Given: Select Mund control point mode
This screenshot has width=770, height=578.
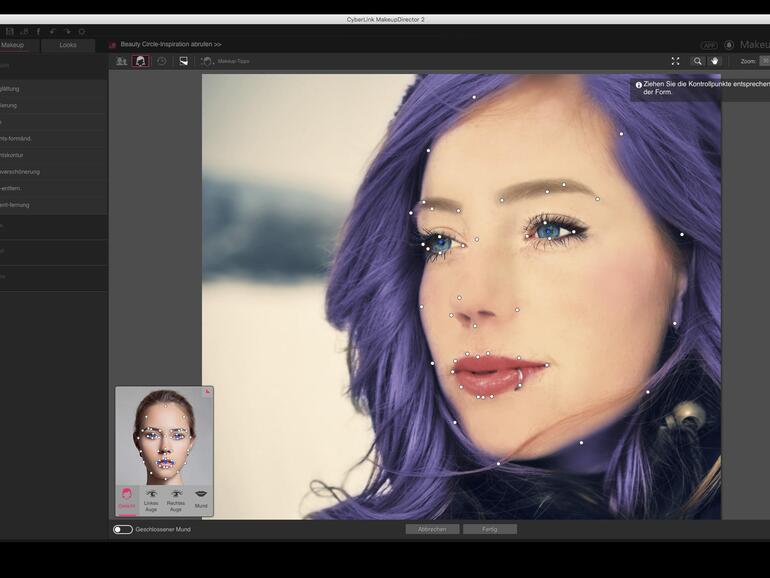Looking at the screenshot, I should [x=201, y=498].
